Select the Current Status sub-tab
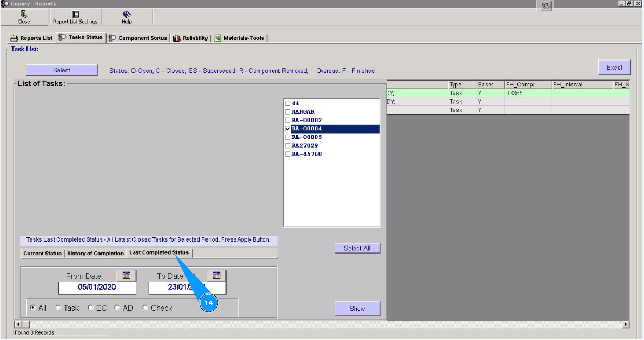Viewport: 644px width, 340px height. [x=42, y=254]
